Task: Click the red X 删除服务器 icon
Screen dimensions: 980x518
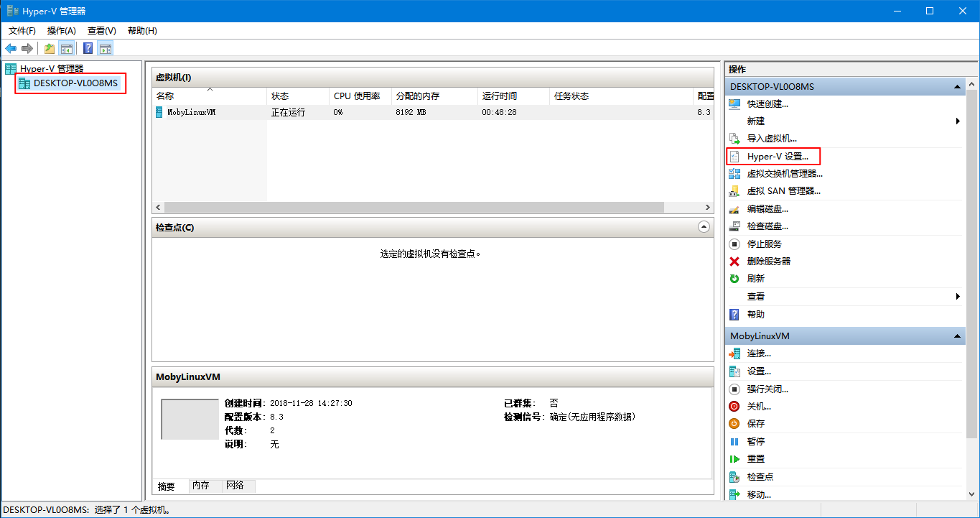Action: 734,262
